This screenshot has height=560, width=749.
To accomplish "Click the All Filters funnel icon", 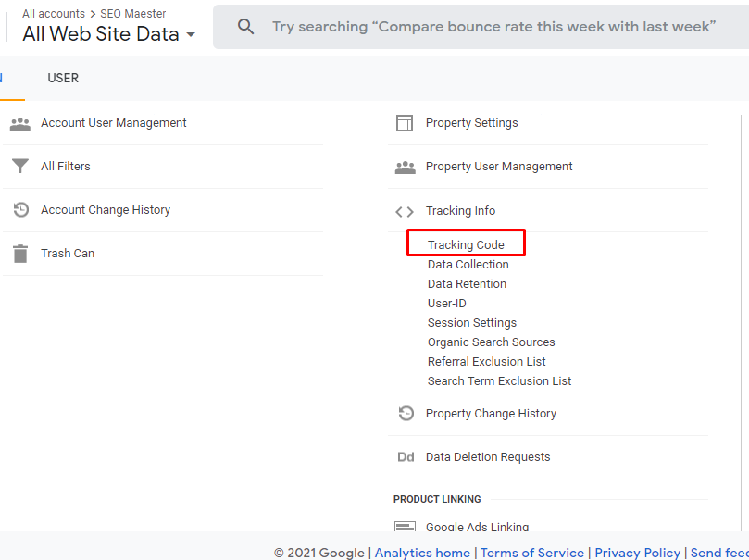I will [20, 166].
